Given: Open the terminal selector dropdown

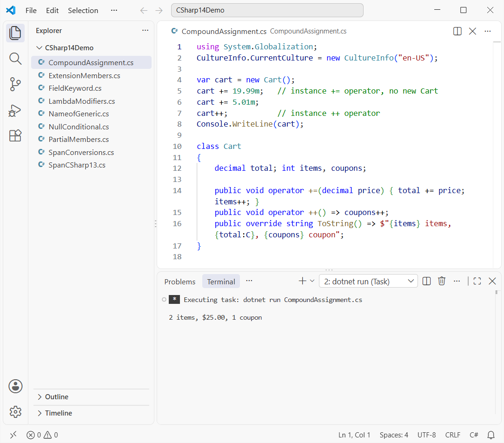Looking at the screenshot, I should click(x=368, y=281).
